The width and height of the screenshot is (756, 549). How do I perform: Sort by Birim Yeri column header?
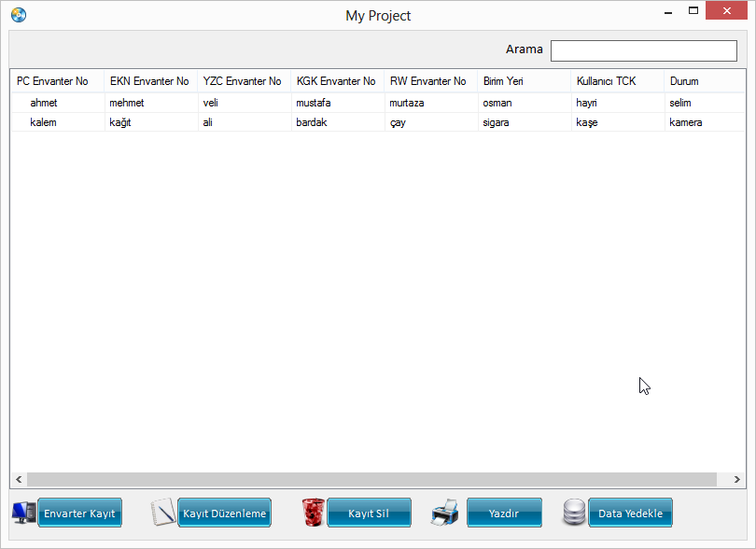tap(524, 81)
